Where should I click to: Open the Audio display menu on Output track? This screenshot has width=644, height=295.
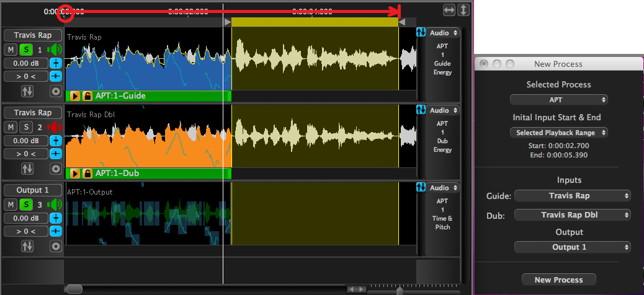[x=443, y=188]
